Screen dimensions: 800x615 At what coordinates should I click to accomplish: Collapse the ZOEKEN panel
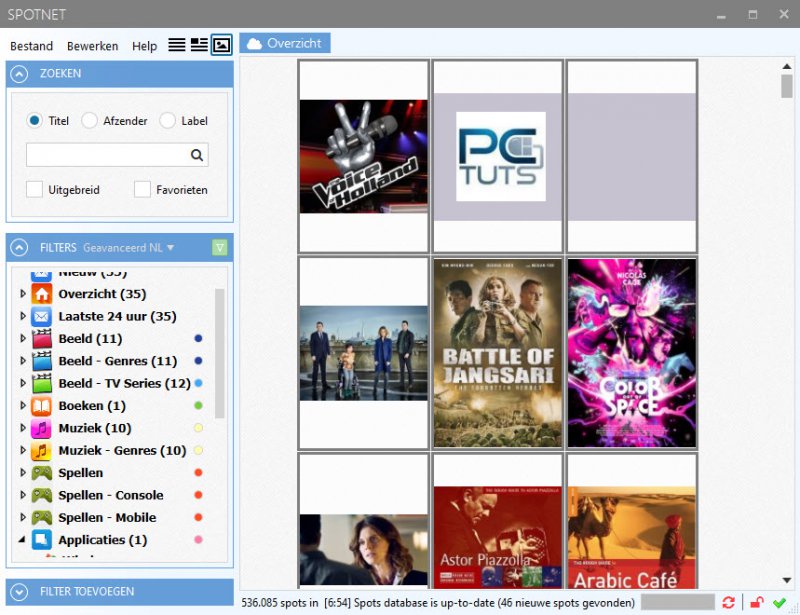(21, 74)
